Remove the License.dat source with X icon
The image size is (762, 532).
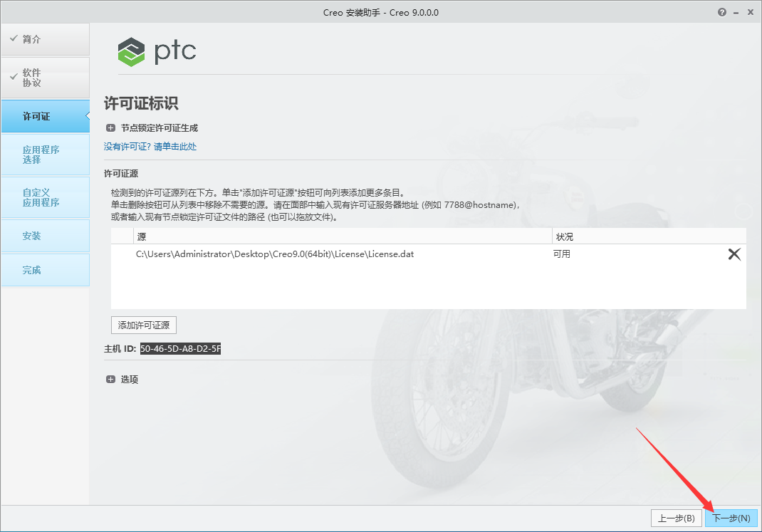tap(734, 254)
